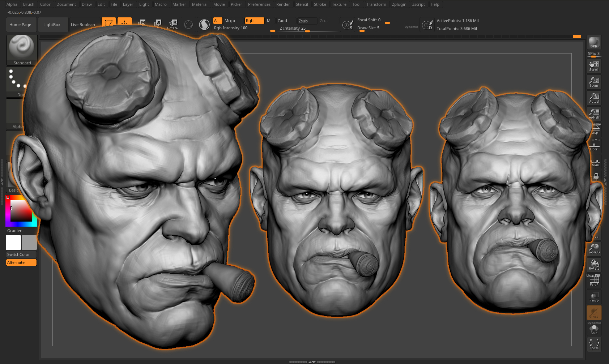Select Zadd sculpt mode
609x364 pixels.
[286, 21]
